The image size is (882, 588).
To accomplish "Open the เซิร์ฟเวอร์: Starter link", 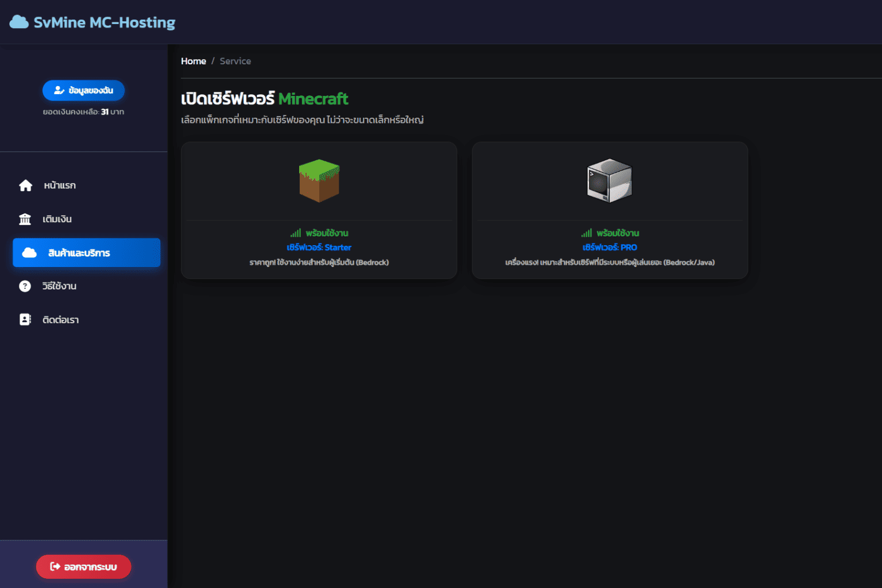I will click(x=319, y=247).
